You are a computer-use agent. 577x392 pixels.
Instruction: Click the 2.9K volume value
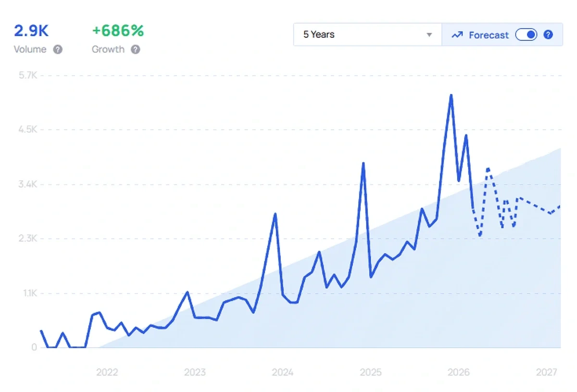[31, 31]
